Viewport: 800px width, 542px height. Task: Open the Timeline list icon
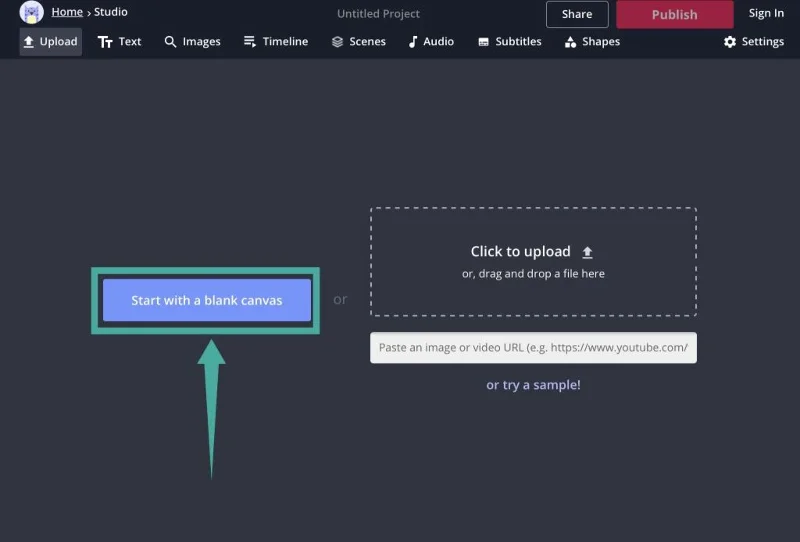249,41
